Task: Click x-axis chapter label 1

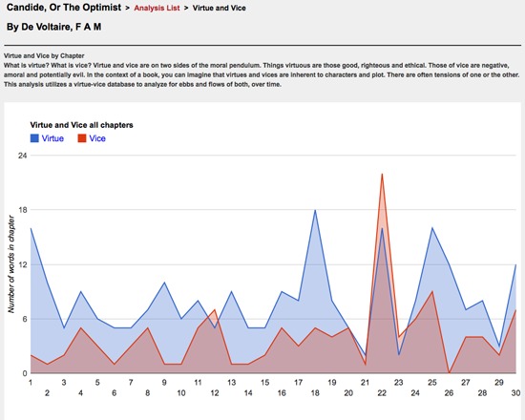Action: (x=31, y=383)
